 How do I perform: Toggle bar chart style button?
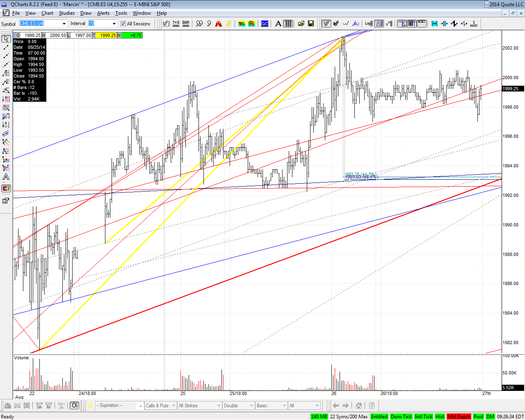point(326,23)
